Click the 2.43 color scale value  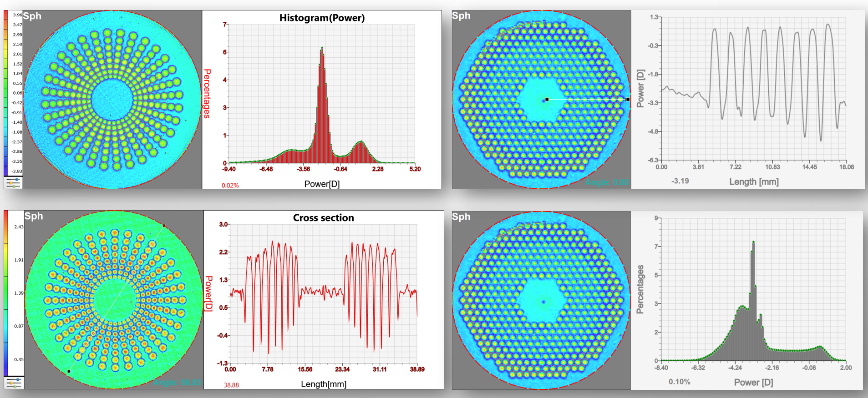19,227
